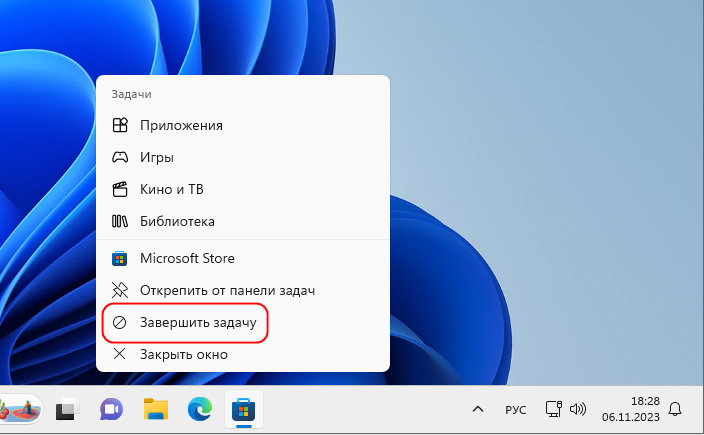Screen dimensions: 704x435
Task: Click the Microsoft Store taskbar icon
Action: click(243, 409)
